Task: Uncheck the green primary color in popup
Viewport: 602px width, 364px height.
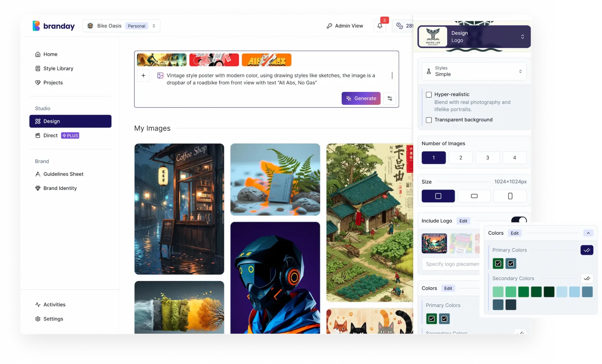Action: pyautogui.click(x=498, y=263)
